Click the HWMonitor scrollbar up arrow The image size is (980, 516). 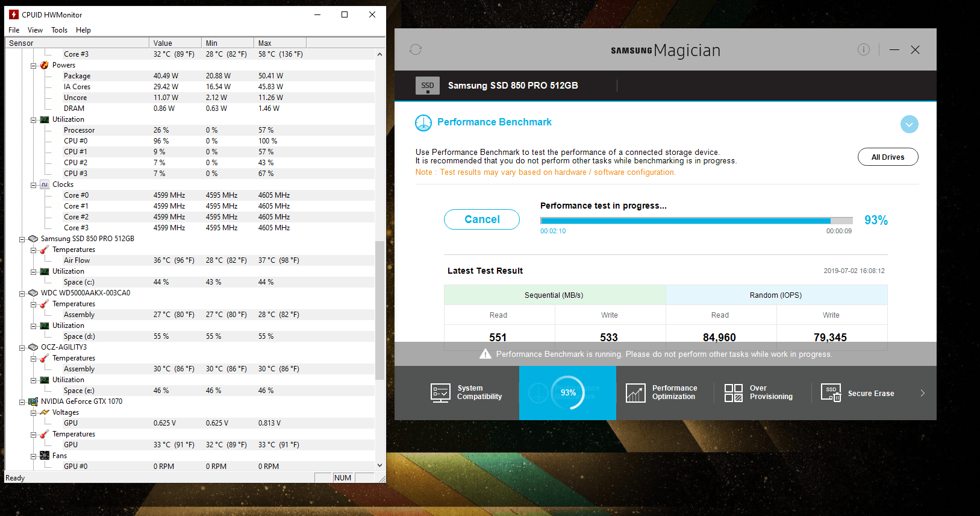(x=379, y=54)
